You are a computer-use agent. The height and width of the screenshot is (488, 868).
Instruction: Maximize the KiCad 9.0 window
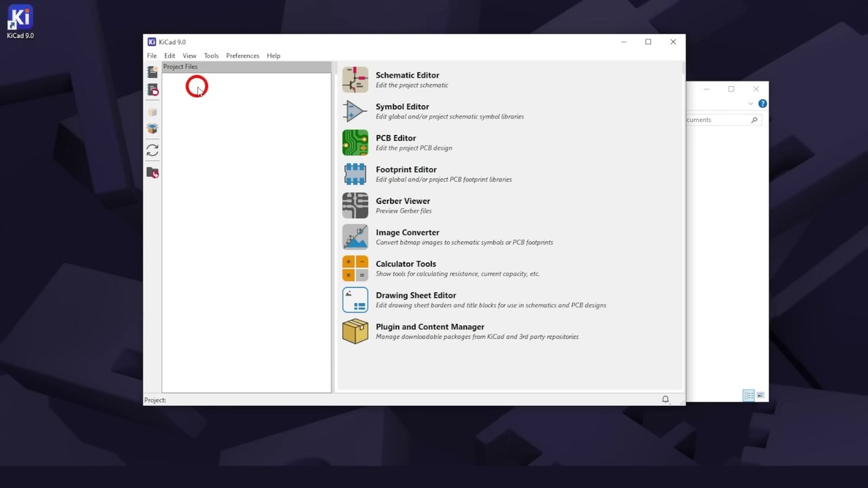coord(648,42)
